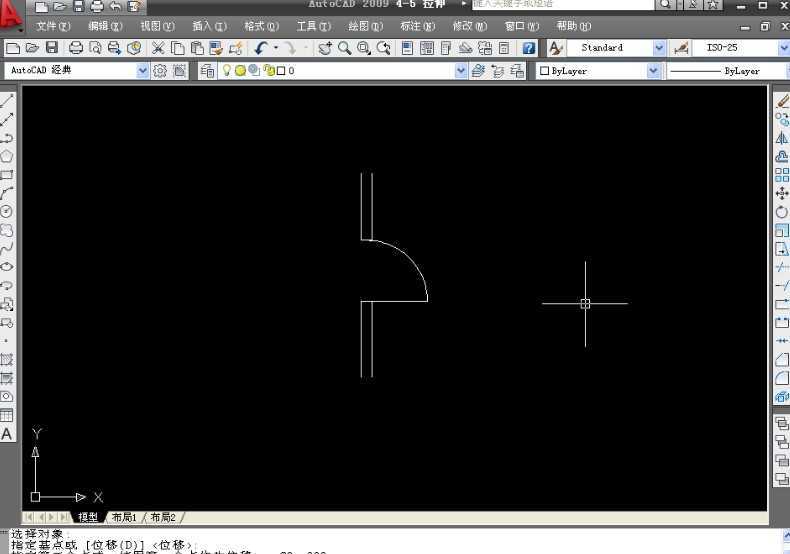This screenshot has height=554, width=790.
Task: Select the Spline draw tool
Action: click(7, 248)
